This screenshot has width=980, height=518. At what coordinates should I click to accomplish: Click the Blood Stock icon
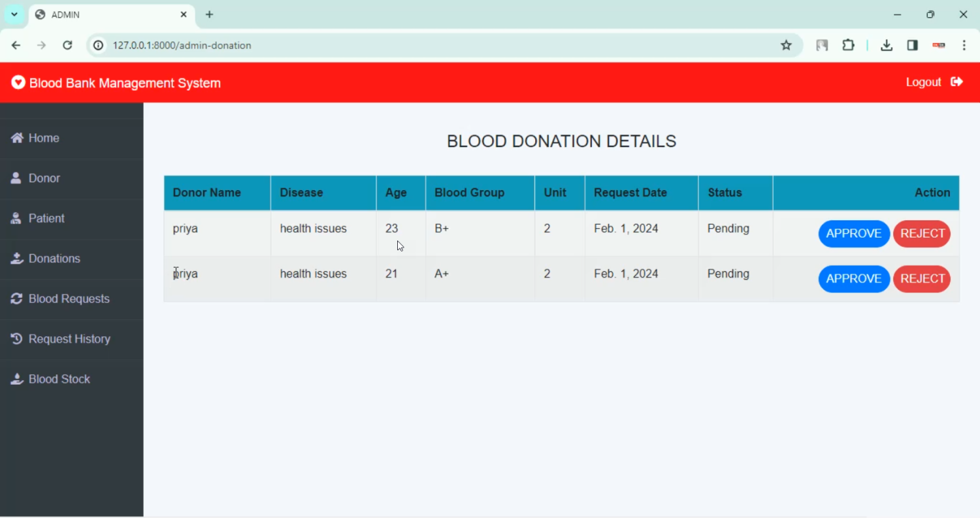click(x=17, y=379)
